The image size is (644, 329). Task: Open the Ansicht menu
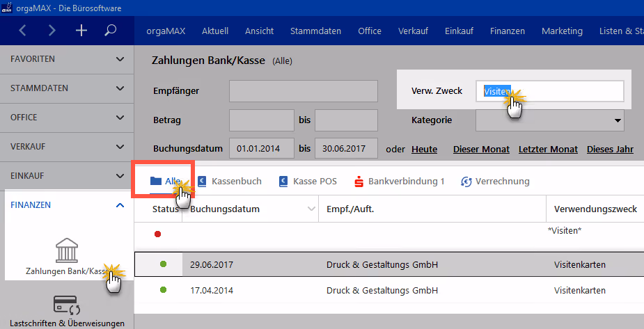[x=260, y=31]
